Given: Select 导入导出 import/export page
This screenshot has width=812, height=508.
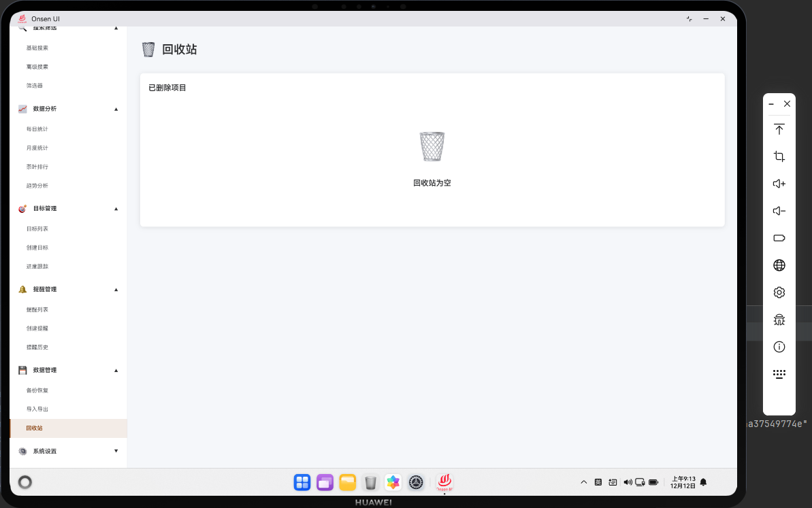Looking at the screenshot, I should tap(37, 409).
